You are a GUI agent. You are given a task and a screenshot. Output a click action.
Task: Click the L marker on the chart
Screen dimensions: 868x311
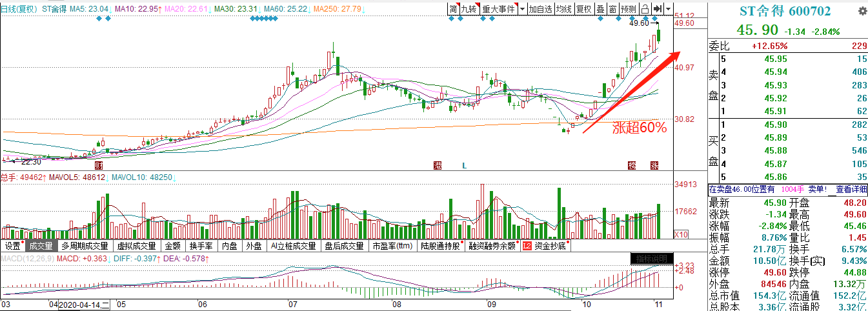point(464,166)
